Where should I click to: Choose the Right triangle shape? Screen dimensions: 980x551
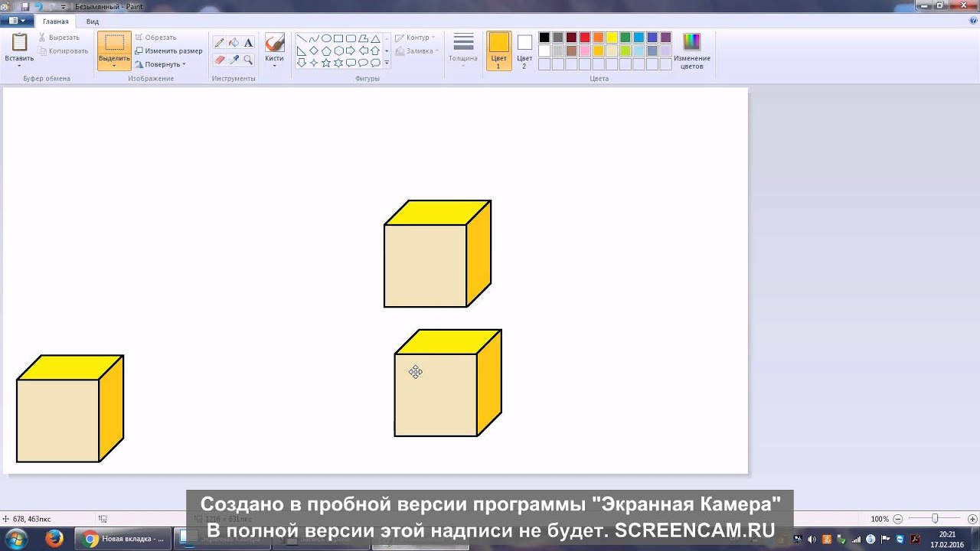click(x=302, y=51)
